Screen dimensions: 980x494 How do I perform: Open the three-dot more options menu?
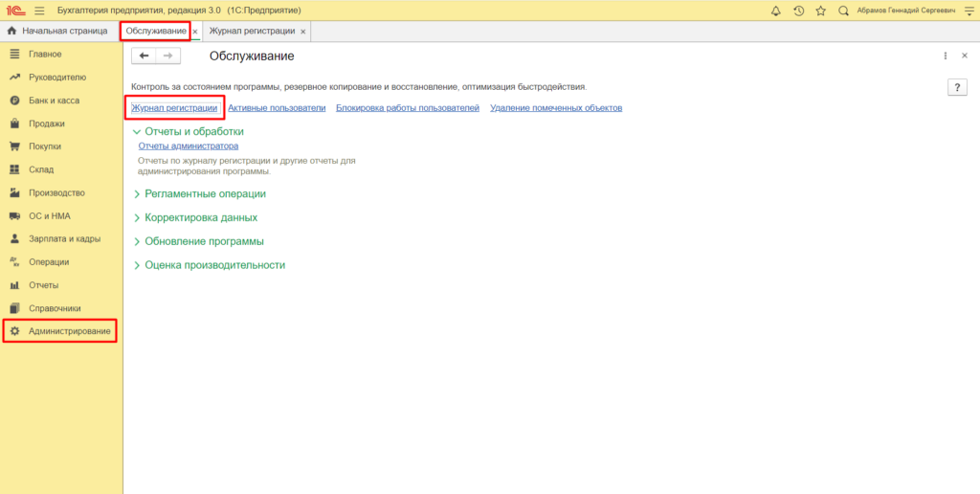coord(946,56)
